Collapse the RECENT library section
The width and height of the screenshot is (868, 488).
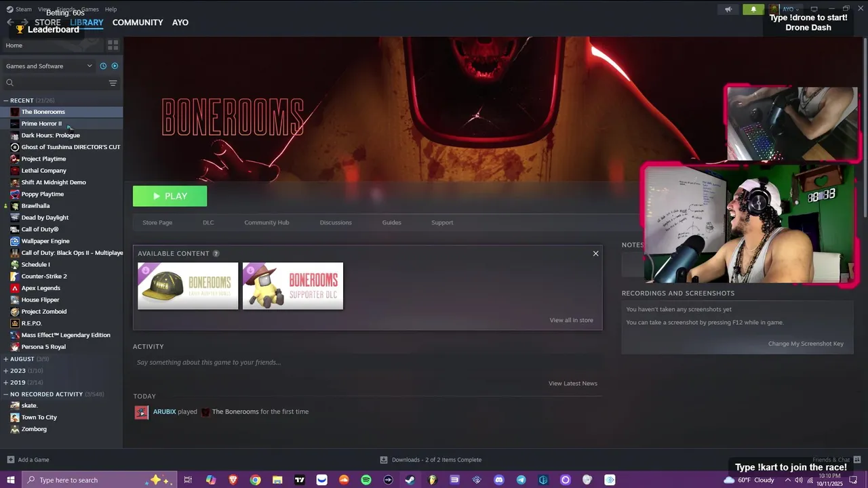[x=5, y=100]
